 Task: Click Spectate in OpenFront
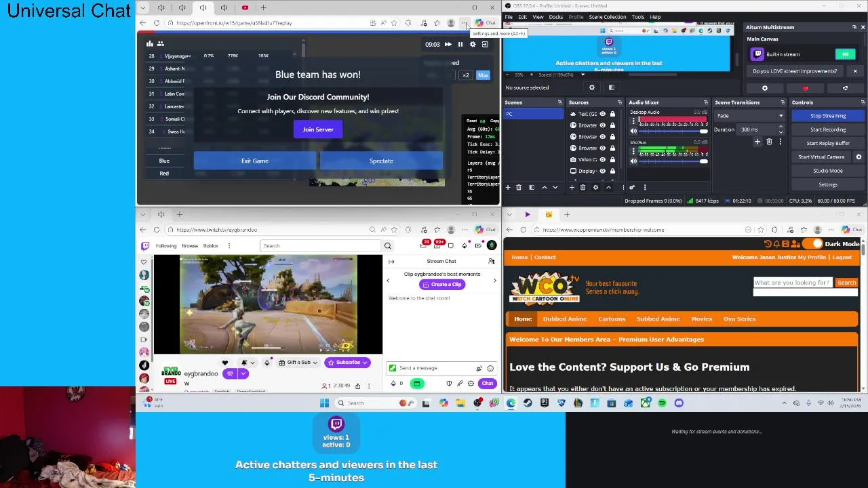click(381, 161)
